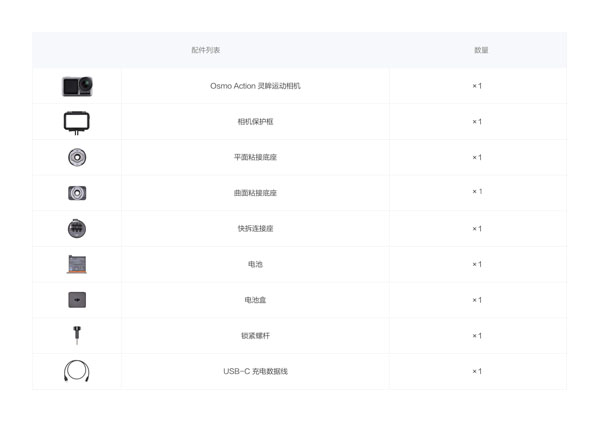Click the quick-release base icon
This screenshot has height=426, width=600.
77,229
